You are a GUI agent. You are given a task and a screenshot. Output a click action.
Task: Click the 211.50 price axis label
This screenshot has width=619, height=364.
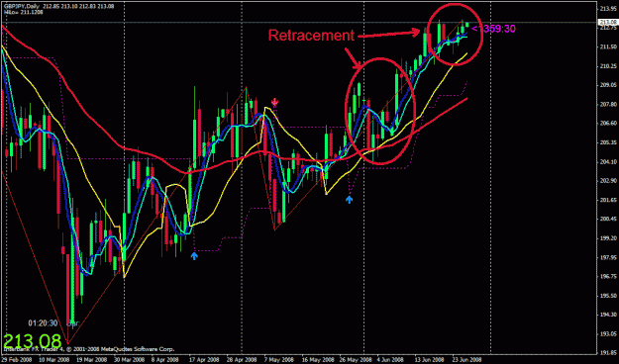pyautogui.click(x=608, y=46)
